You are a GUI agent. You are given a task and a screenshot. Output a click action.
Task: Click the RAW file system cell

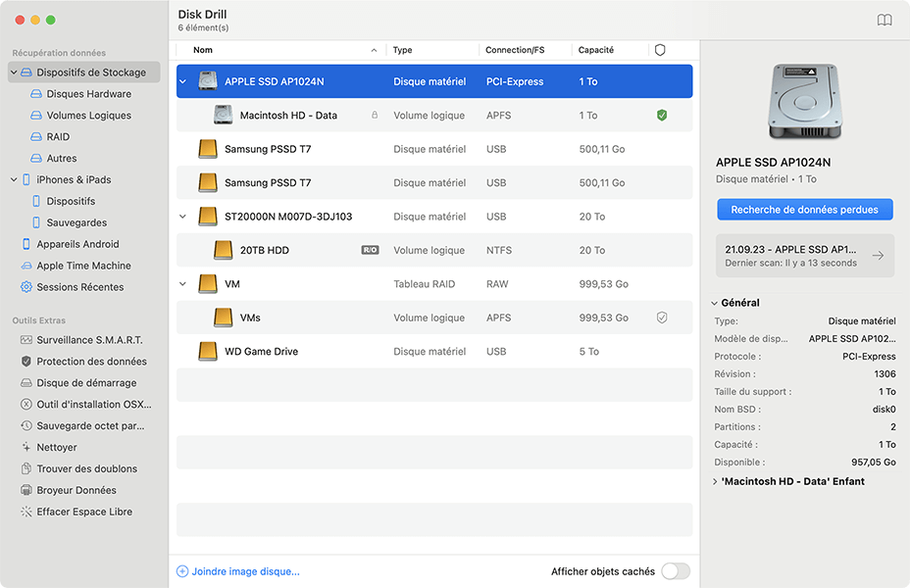point(497,283)
